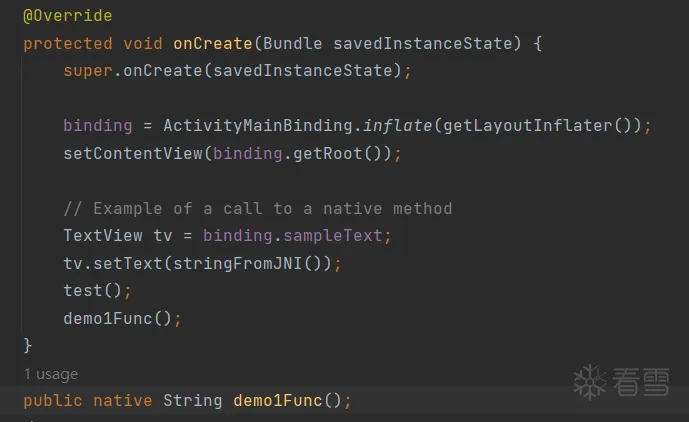This screenshot has width=689, height=422.
Task: Click stringFromJNI() inside setText
Action: click(x=247, y=263)
